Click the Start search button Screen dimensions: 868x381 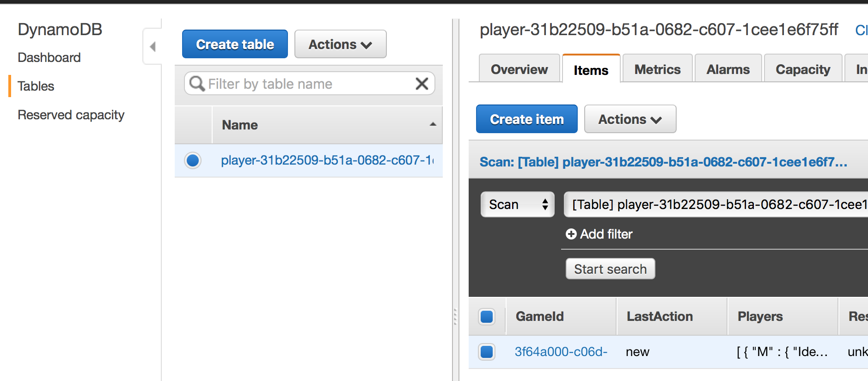point(610,269)
